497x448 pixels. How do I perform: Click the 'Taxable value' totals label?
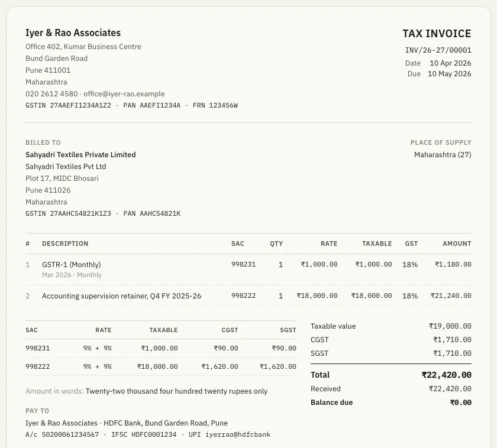point(333,326)
